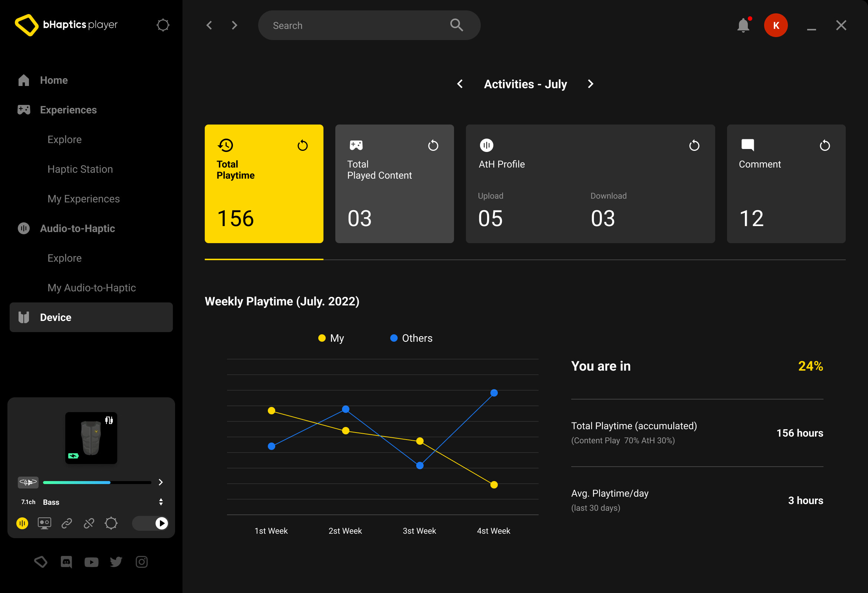
Task: Click the sidebar header settings gear
Action: (163, 25)
